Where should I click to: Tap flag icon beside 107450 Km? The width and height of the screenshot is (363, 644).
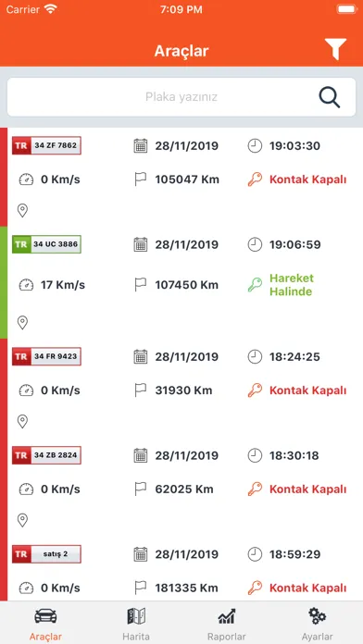coord(140,285)
